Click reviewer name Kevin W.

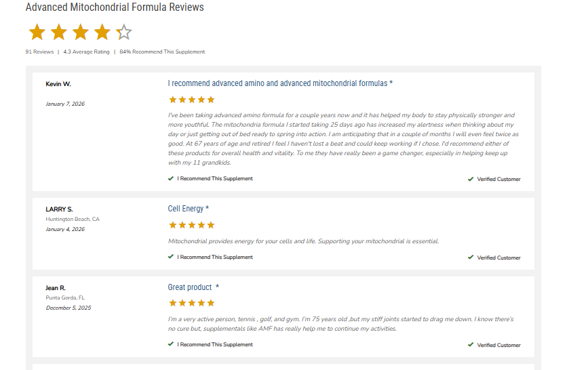[58, 84]
